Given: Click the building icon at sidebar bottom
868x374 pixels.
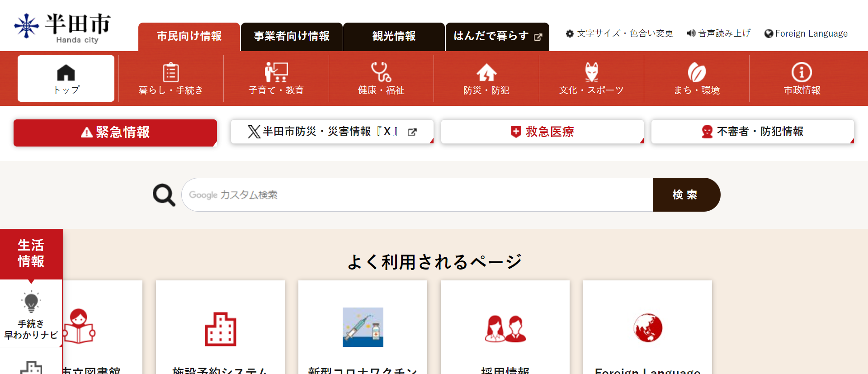Looking at the screenshot, I should point(31,367).
